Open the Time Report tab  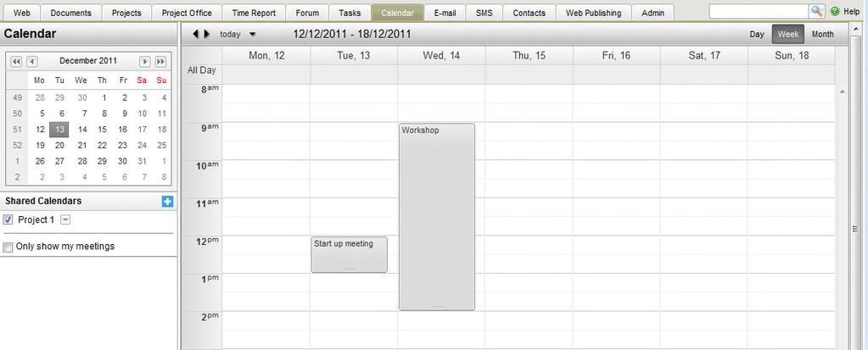[254, 13]
